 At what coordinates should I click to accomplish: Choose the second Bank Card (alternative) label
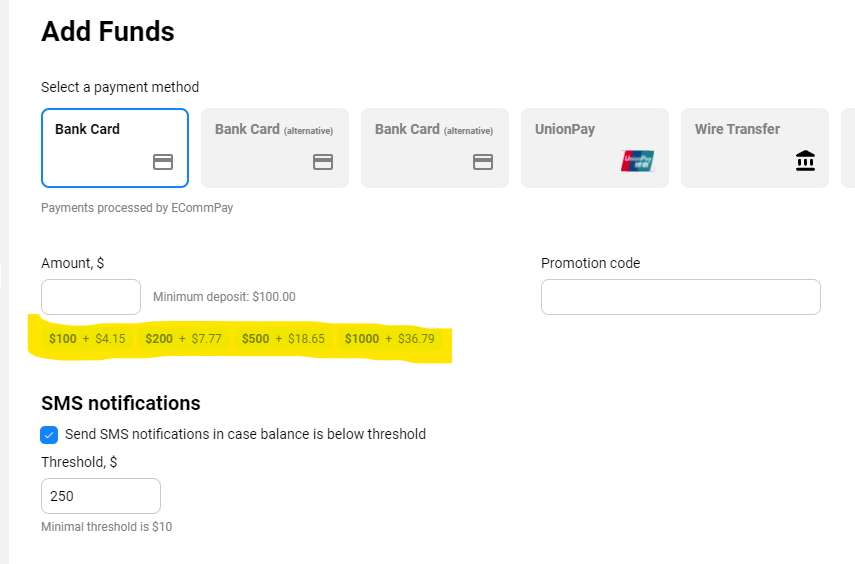point(434,129)
